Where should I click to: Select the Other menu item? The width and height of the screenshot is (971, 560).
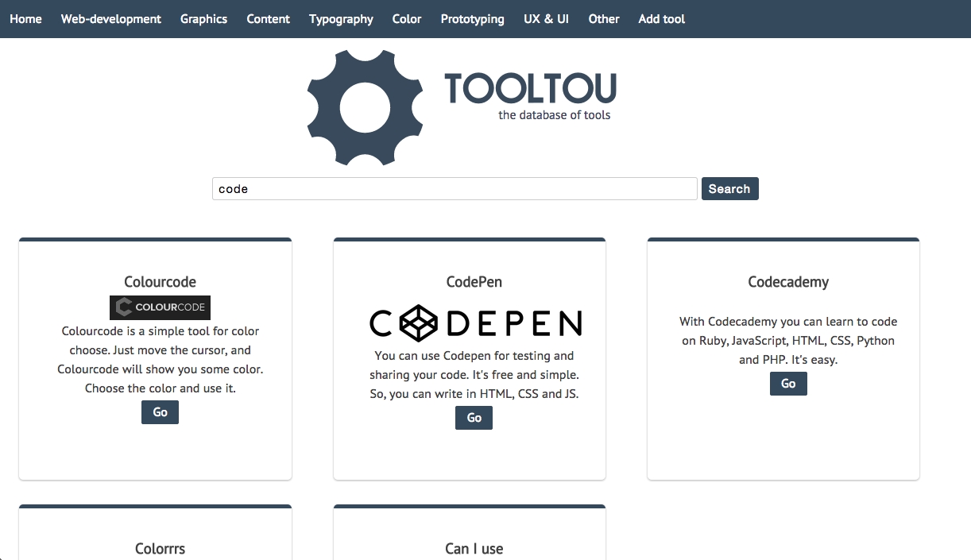603,19
